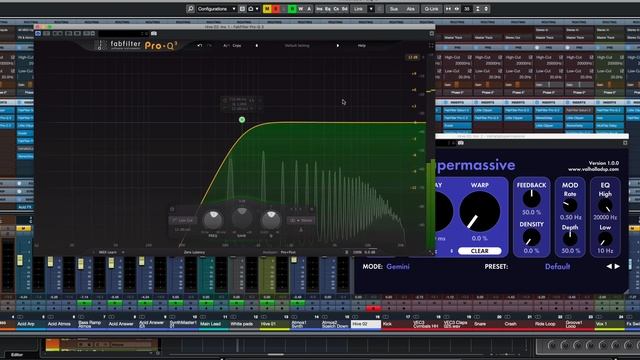640x360 pixels.
Task: Click Copy in the Pro-Q 3 header
Action: [237, 45]
